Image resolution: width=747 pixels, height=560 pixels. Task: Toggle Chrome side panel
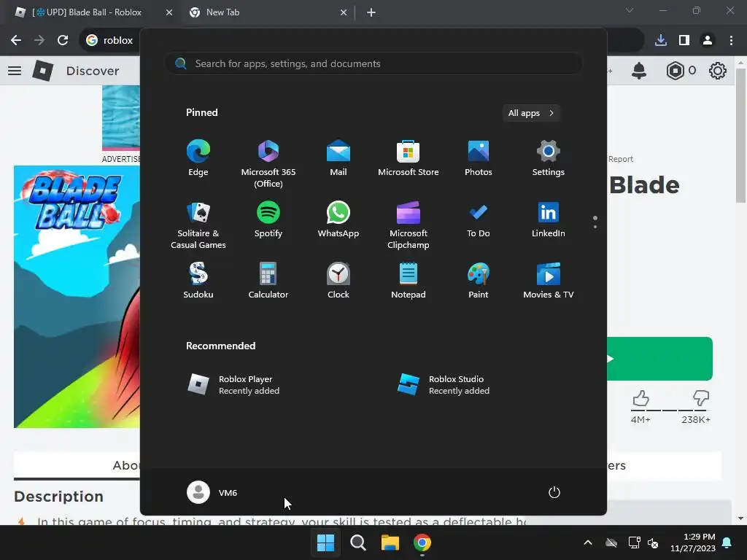point(684,40)
